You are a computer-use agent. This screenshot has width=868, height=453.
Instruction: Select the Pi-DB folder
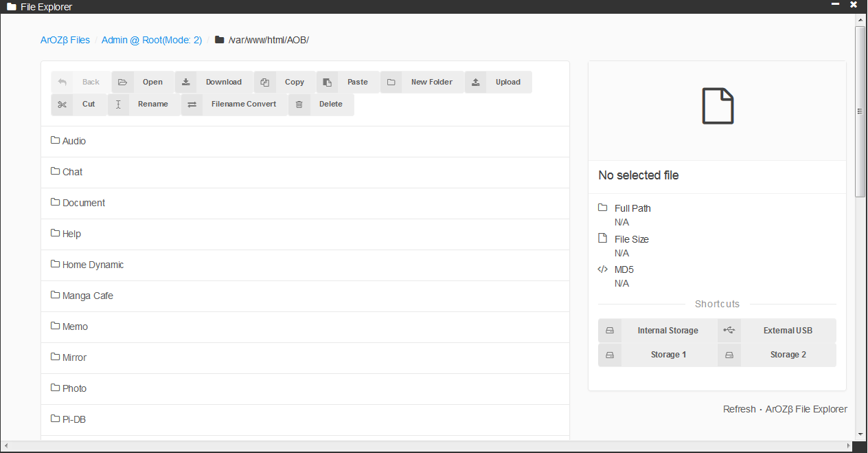[73, 419]
